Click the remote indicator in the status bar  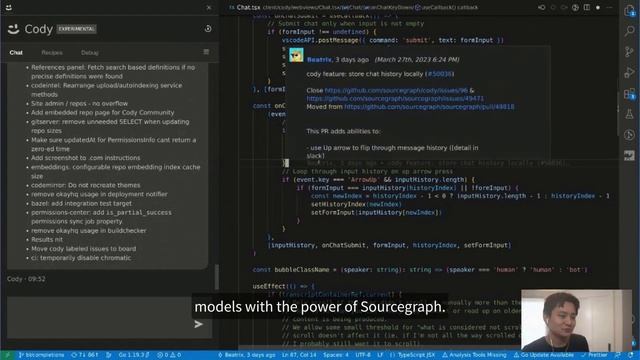pyautogui.click(x=7, y=355)
